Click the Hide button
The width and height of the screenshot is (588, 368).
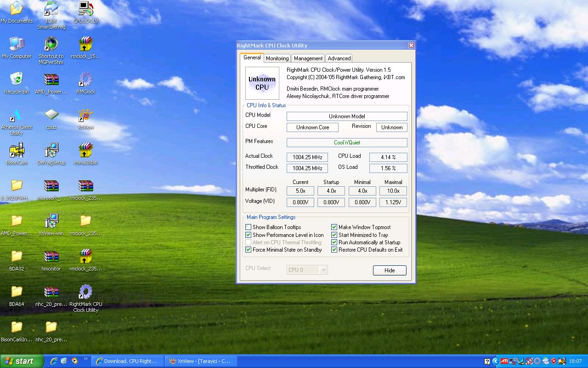pyautogui.click(x=390, y=270)
